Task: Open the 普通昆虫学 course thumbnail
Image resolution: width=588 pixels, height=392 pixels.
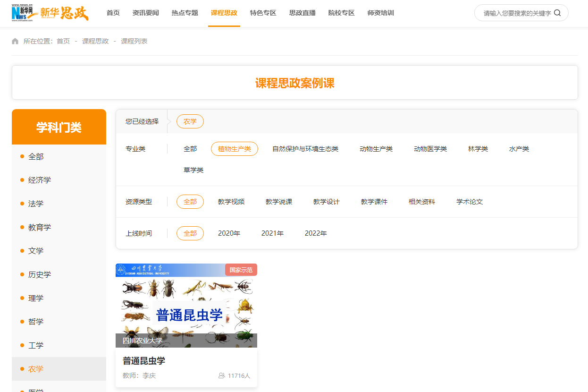Action: 186,305
